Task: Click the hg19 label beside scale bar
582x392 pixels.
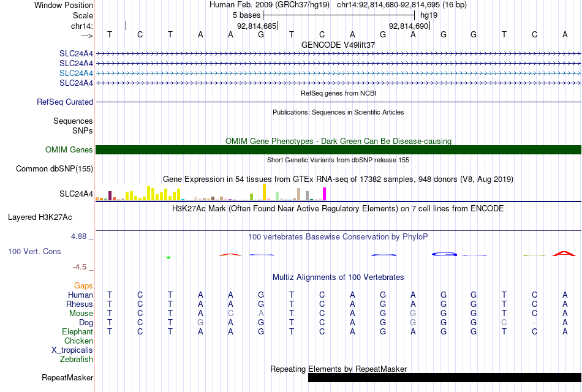Action: (429, 15)
